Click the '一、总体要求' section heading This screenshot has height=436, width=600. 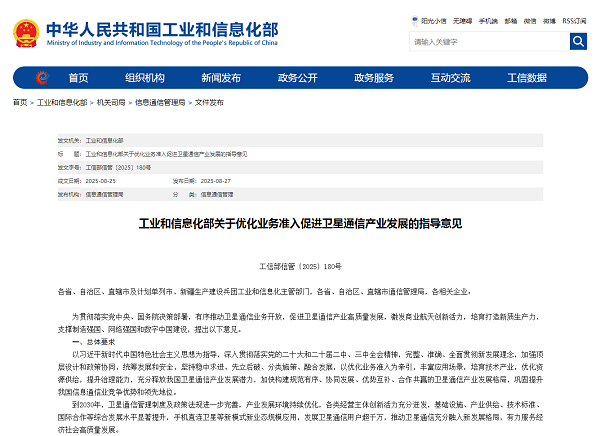(94, 342)
